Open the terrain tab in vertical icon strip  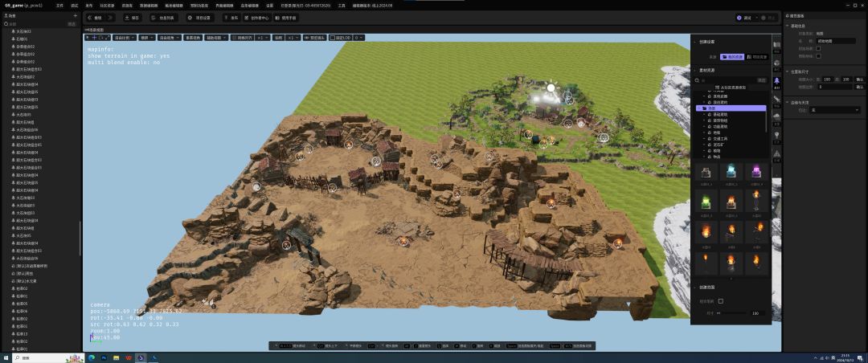click(x=776, y=45)
